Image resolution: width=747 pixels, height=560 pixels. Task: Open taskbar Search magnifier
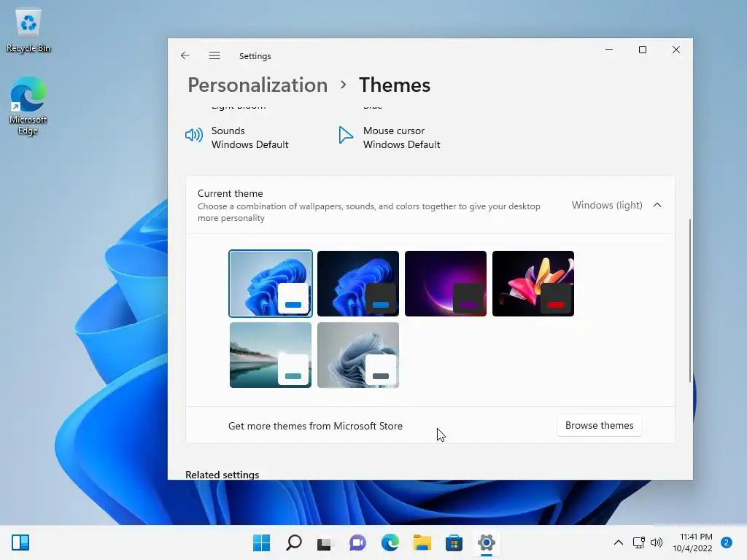[294, 542]
